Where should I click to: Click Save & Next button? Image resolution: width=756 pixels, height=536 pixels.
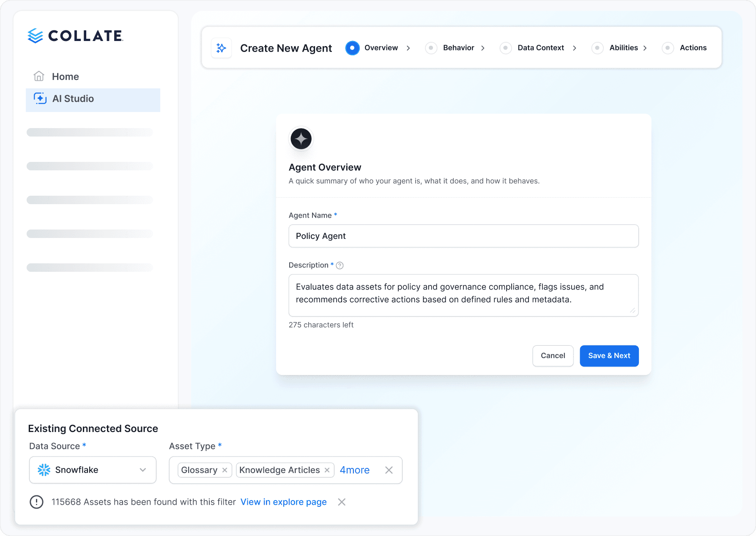point(609,356)
